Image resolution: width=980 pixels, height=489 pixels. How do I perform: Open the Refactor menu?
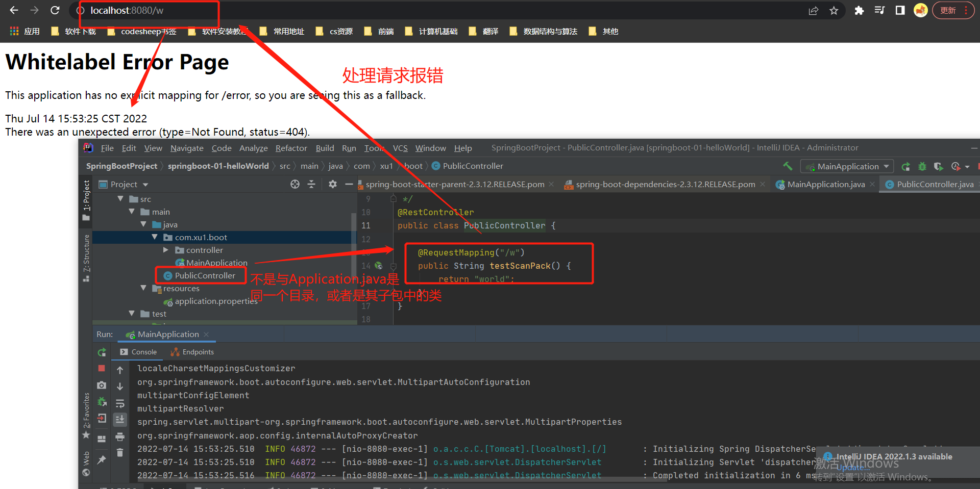291,148
